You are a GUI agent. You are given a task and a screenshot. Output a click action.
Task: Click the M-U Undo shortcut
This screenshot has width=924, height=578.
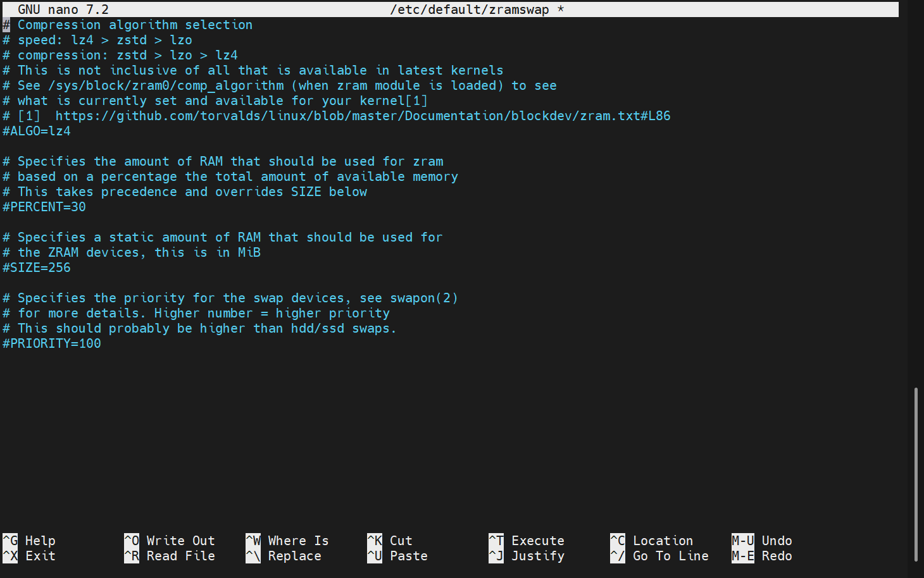762,541
